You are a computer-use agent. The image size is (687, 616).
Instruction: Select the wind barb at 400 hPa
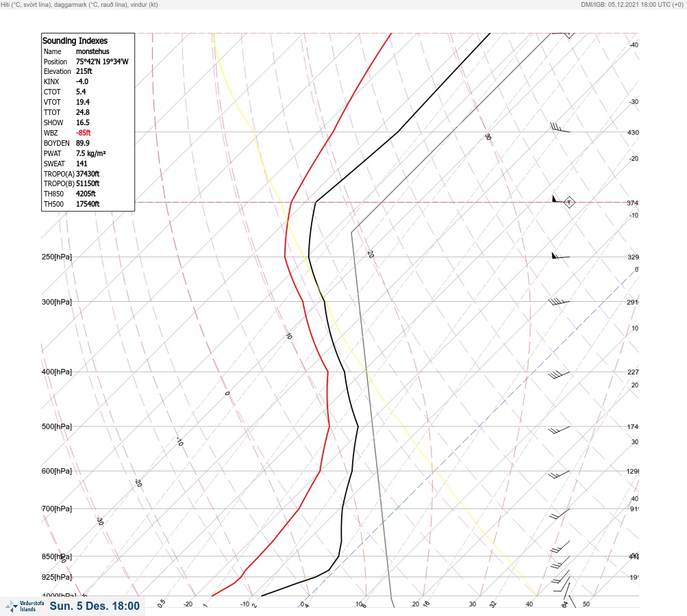pyautogui.click(x=559, y=375)
